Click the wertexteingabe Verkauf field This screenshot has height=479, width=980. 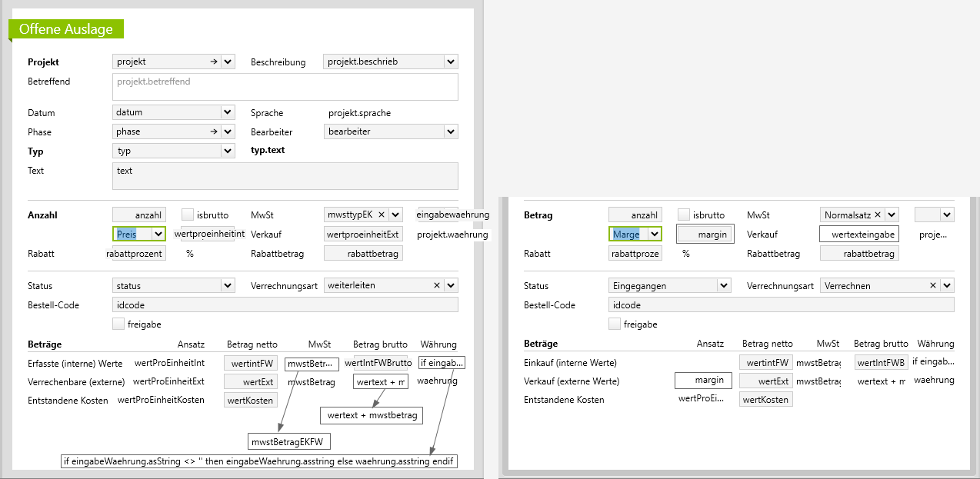point(858,234)
